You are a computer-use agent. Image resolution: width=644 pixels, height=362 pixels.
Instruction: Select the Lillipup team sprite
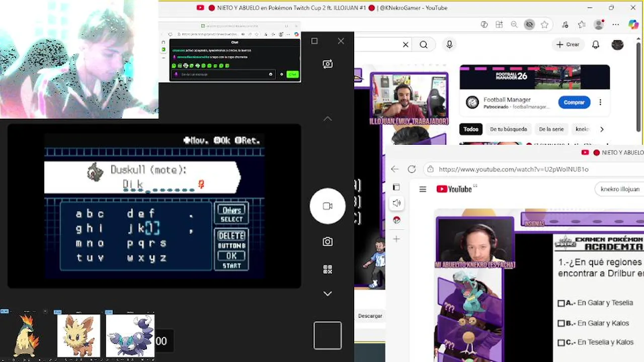pyautogui.click(x=78, y=336)
